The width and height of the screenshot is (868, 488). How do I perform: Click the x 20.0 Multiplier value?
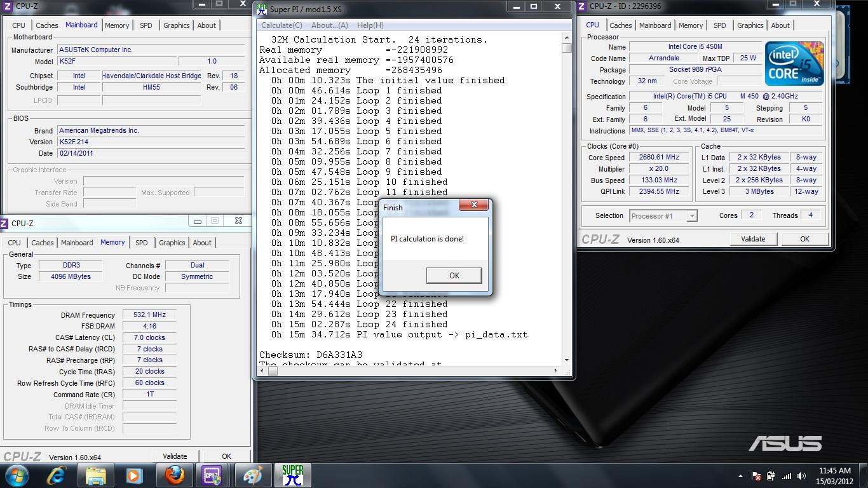(659, 169)
